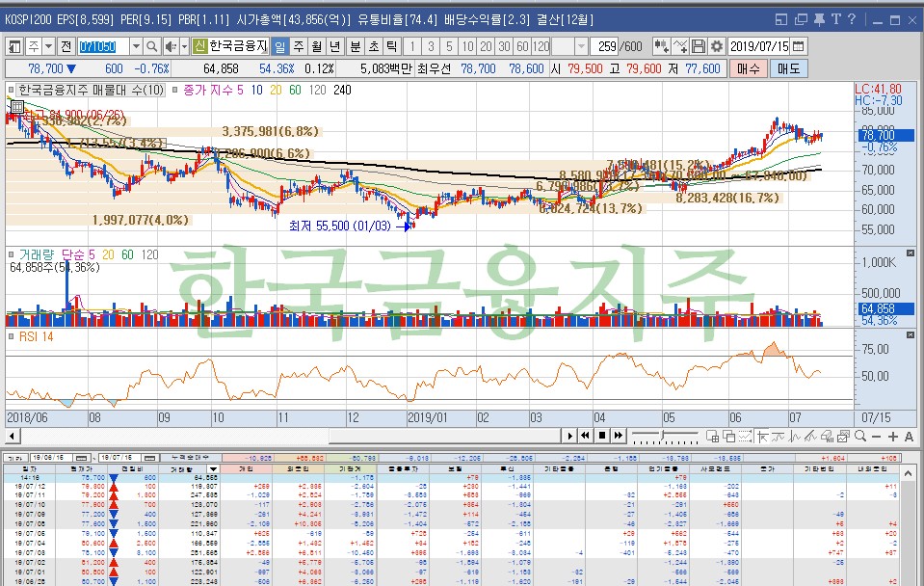Click the title bar window-copy icon
Image resolution: width=924 pixels, height=586 pixels.
pos(801,19)
